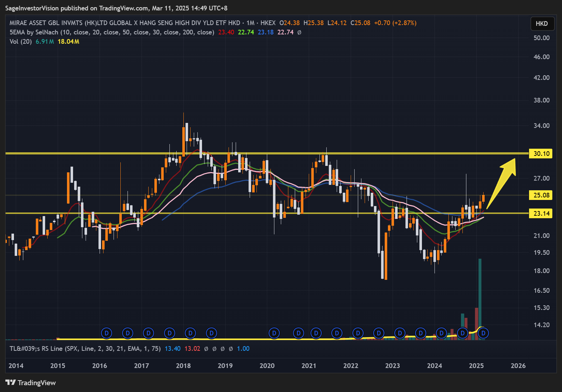
Task: Click the 27.00 price axis label
Action: pyautogui.click(x=541, y=178)
